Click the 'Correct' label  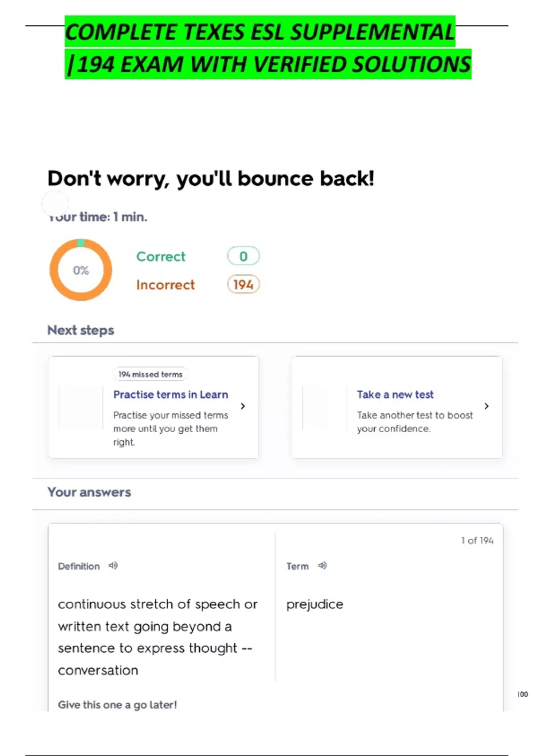(161, 257)
